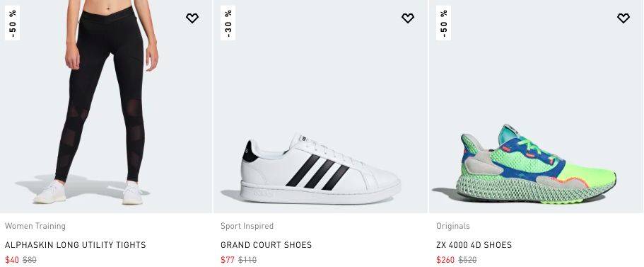The height and width of the screenshot is (267, 644).
Task: Click ZX 4000 4D SHOES title
Action: (x=474, y=245)
